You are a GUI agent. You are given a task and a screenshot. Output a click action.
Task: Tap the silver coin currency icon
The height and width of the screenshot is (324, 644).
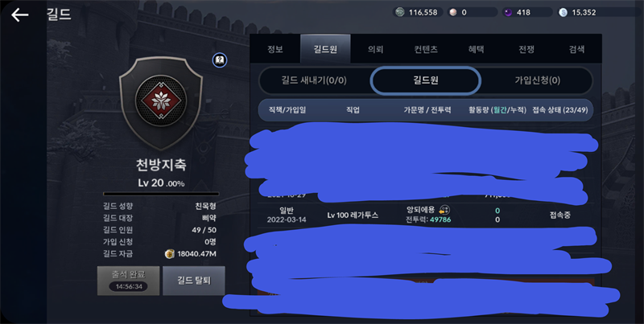(399, 12)
